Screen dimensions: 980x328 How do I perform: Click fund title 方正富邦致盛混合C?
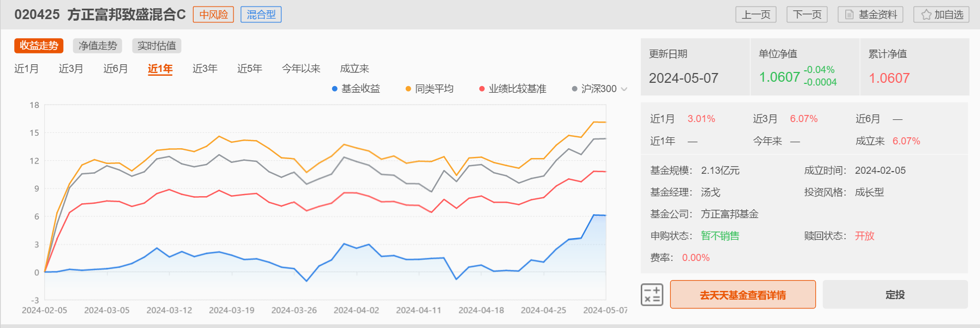(127, 15)
